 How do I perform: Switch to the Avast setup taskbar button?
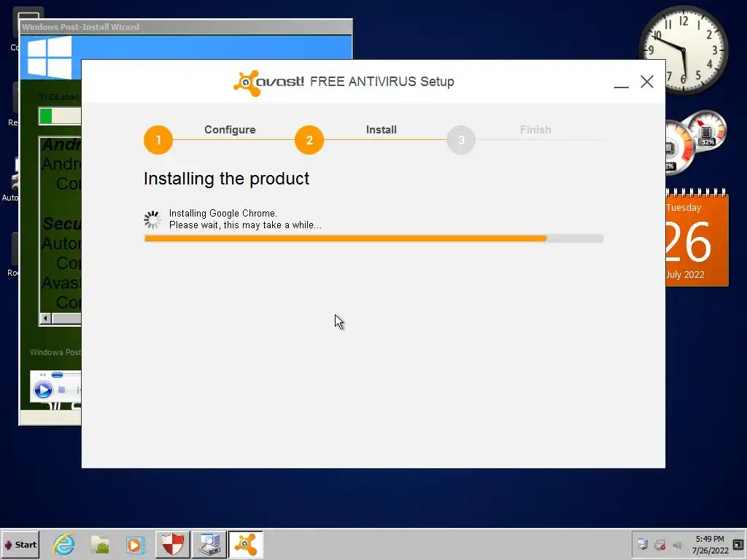click(x=245, y=544)
